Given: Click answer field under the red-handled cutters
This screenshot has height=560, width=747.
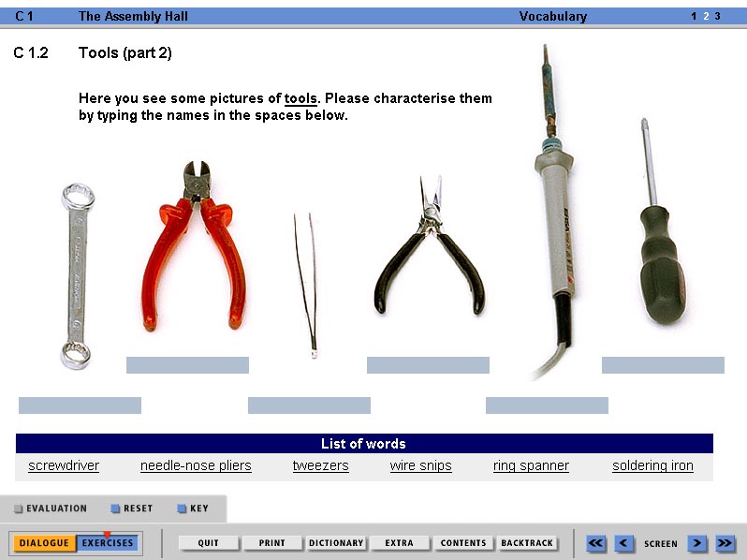Looking at the screenshot, I should pyautogui.click(x=188, y=365).
